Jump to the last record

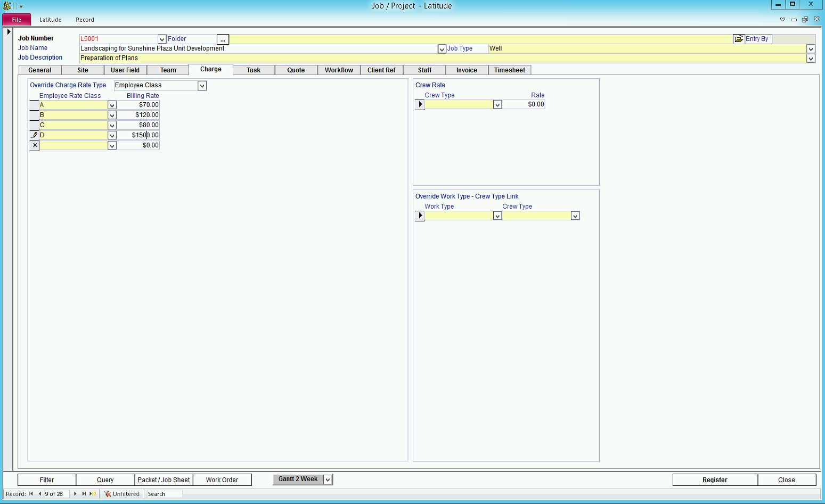[84, 494]
